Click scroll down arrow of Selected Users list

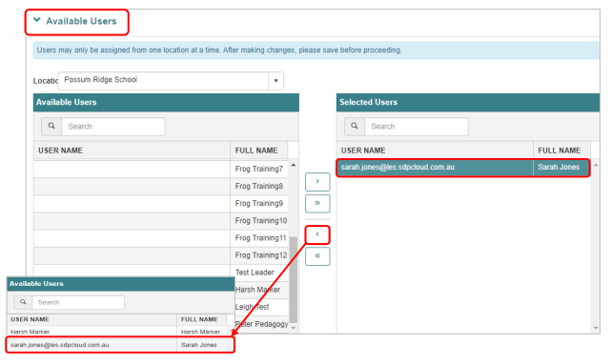pos(596,328)
